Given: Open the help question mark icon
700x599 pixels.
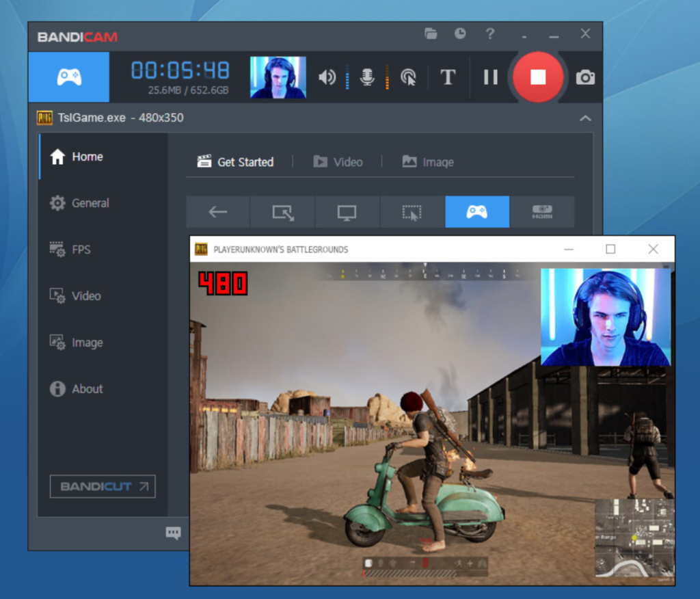Looking at the screenshot, I should point(490,34).
